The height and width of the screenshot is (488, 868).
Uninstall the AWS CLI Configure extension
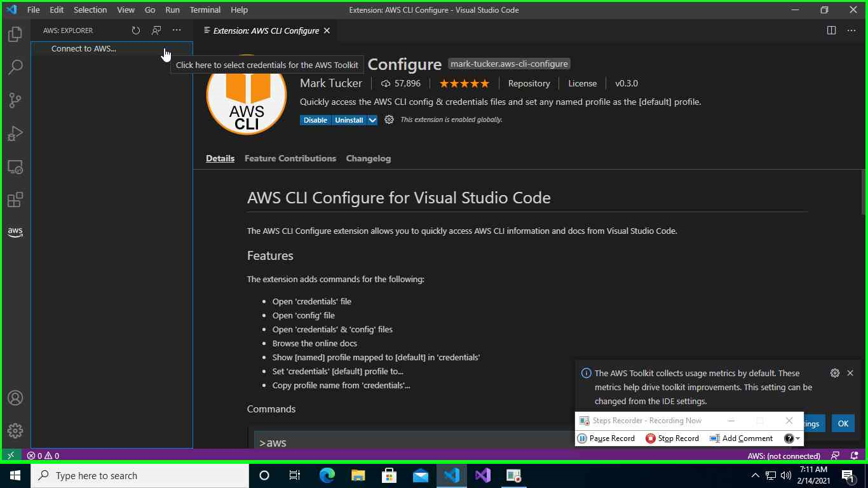tap(349, 120)
